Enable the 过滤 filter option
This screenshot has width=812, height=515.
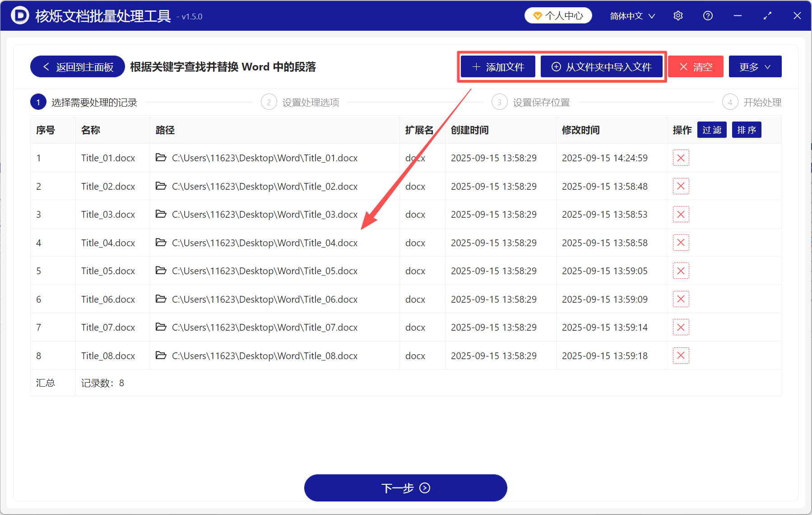pos(712,130)
